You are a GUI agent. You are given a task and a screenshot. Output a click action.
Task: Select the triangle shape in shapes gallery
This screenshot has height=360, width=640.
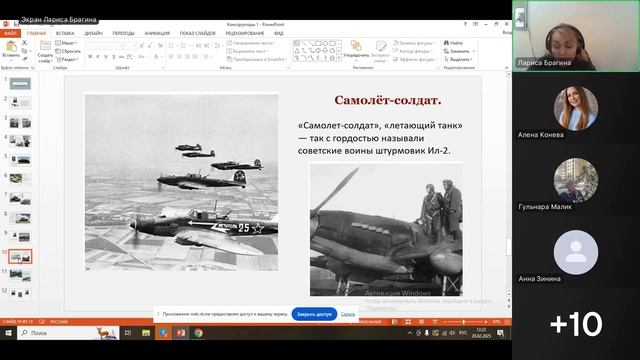297,51
